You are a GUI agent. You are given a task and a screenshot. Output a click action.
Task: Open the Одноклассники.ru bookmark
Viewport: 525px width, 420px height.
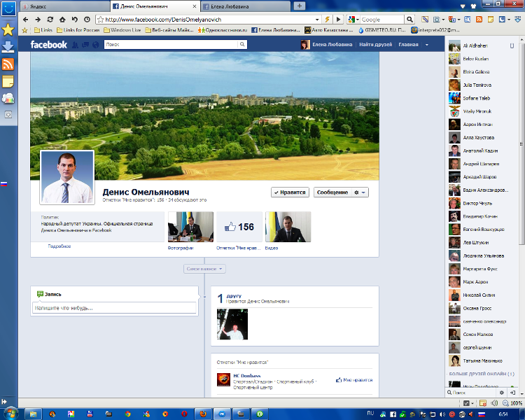(223, 30)
